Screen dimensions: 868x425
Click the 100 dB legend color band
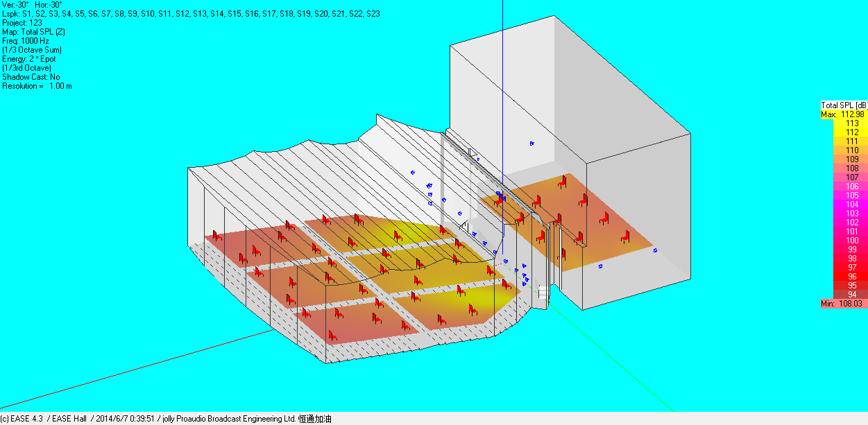(x=844, y=241)
